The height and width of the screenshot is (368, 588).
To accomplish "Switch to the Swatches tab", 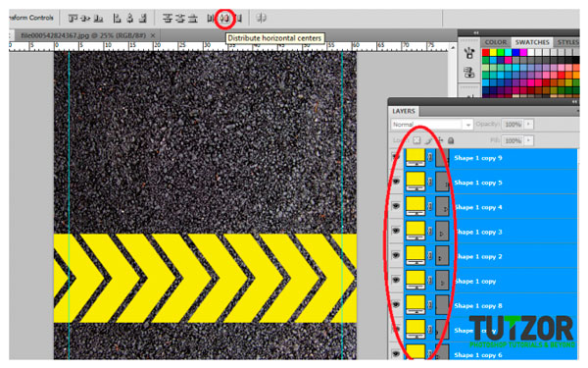I will coord(532,42).
